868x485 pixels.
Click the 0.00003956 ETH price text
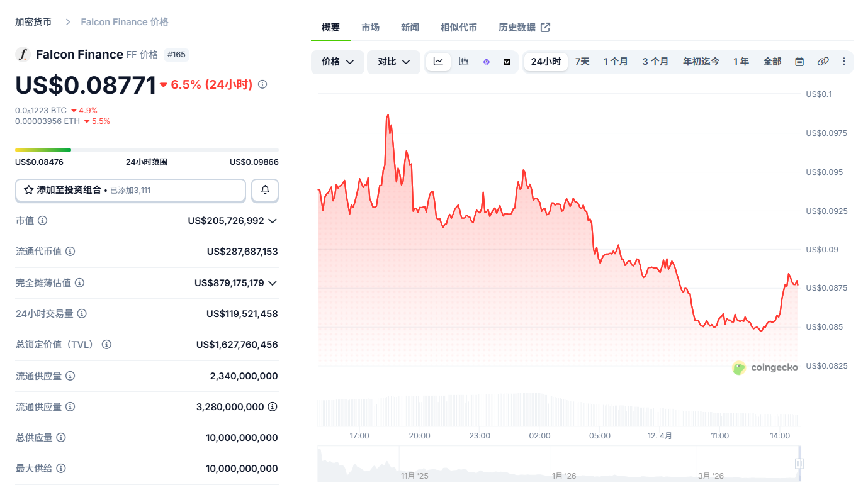tap(48, 121)
